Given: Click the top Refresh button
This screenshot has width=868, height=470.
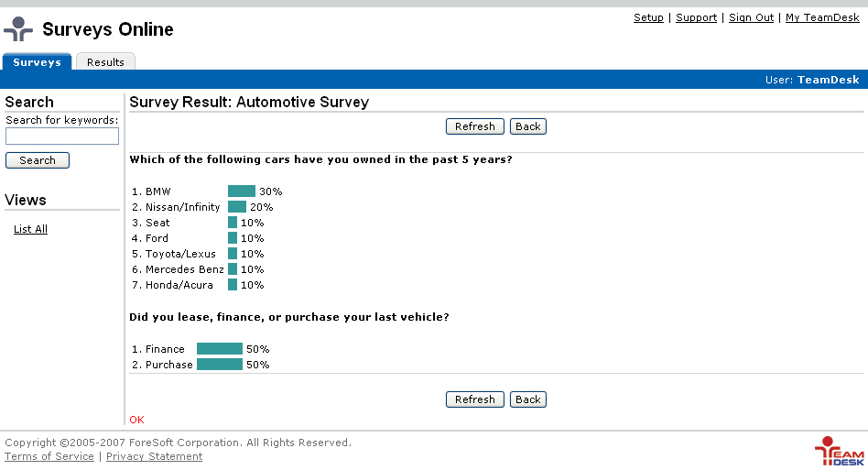Looking at the screenshot, I should [x=474, y=126].
